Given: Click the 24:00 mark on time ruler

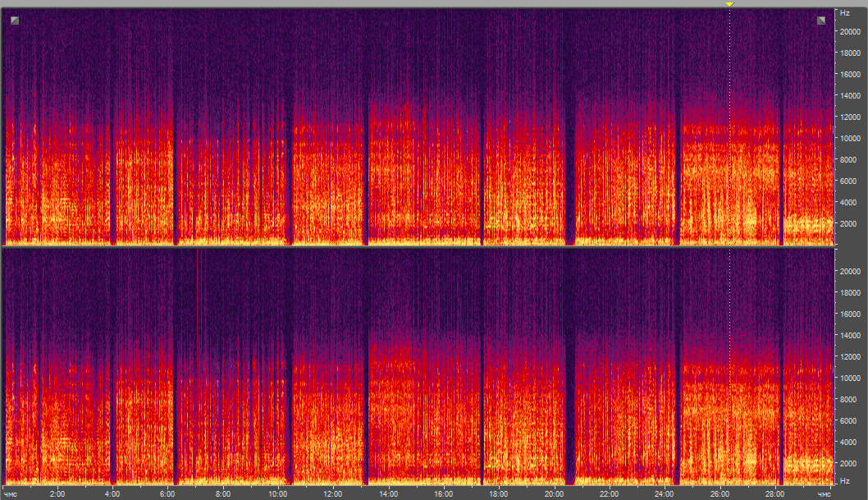Looking at the screenshot, I should [x=665, y=494].
